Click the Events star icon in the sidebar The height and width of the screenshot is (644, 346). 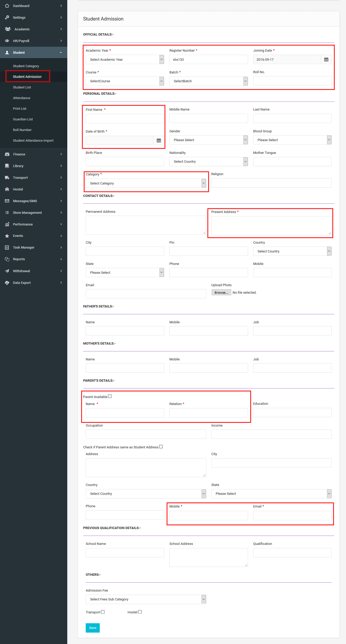coord(7,236)
